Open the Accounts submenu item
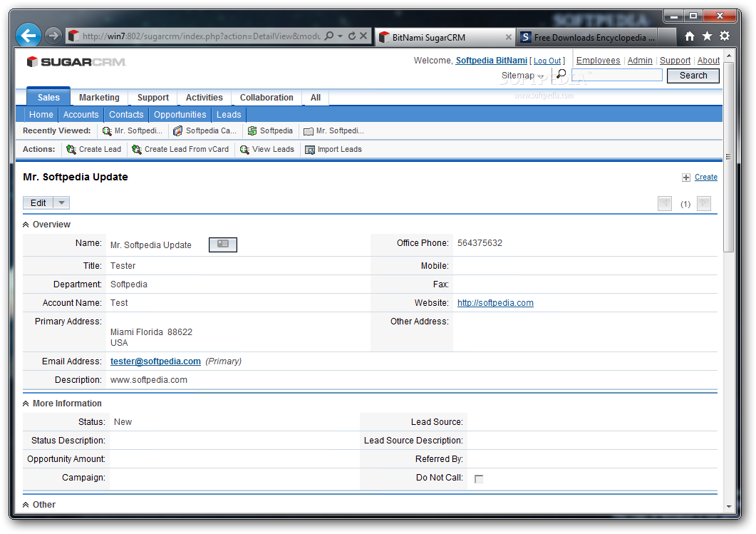Screen dimensions: 756x534 click(x=81, y=115)
